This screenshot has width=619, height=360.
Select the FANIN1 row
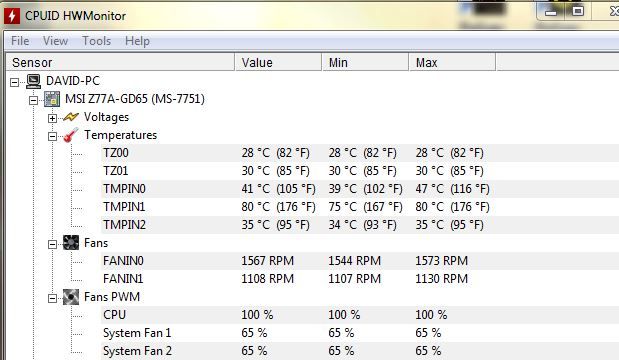pyautogui.click(x=360, y=279)
